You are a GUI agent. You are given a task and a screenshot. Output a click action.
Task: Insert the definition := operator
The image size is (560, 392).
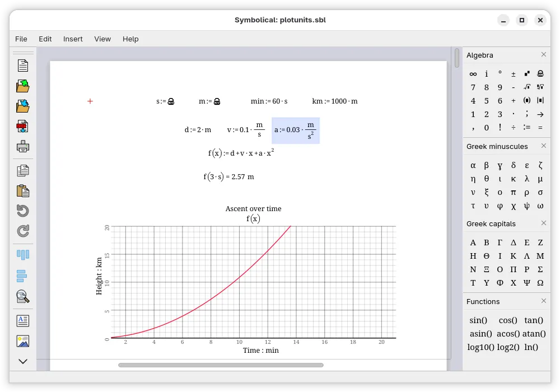527,127
